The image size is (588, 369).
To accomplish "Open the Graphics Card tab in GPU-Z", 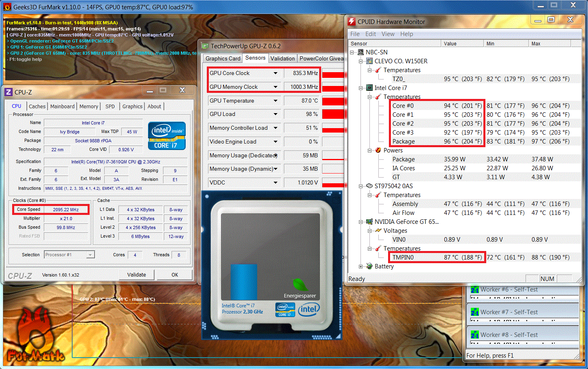I will [x=223, y=58].
